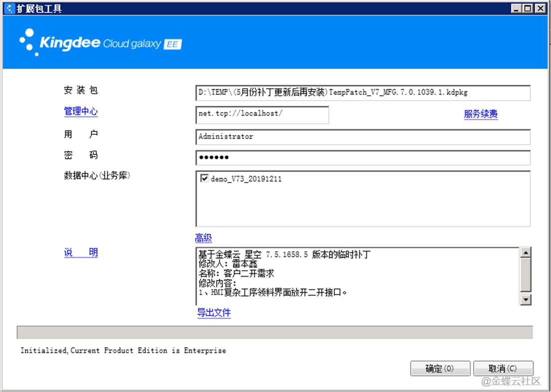Click the 修改内容： line
Screen dimensions: 551x392
point(218,283)
